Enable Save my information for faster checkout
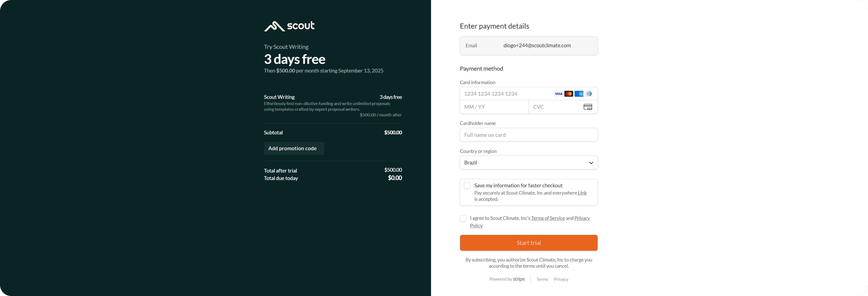 click(467, 185)
